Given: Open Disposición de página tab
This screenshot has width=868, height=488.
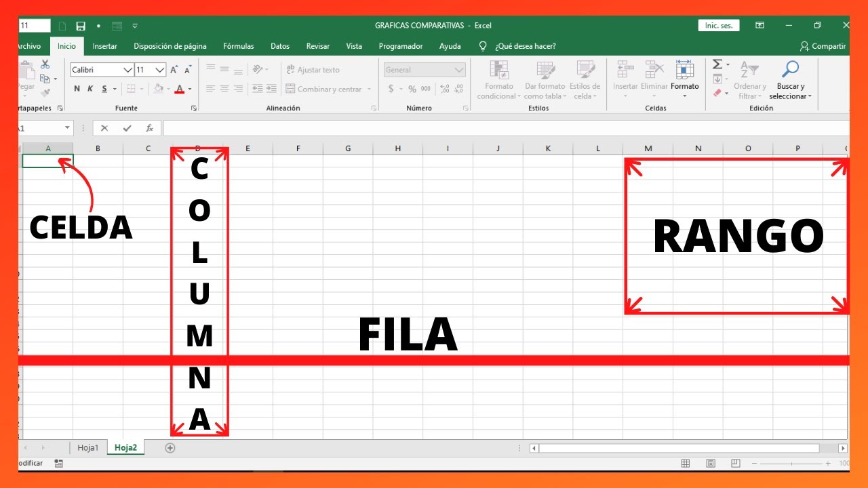Looking at the screenshot, I should point(170,46).
